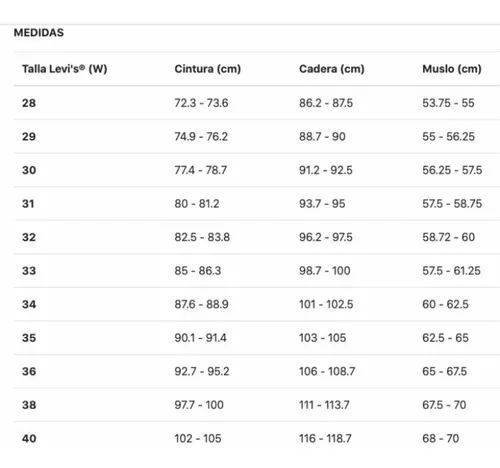
Task: Click waist value 82.5 - 83.8
Action: click(x=202, y=237)
